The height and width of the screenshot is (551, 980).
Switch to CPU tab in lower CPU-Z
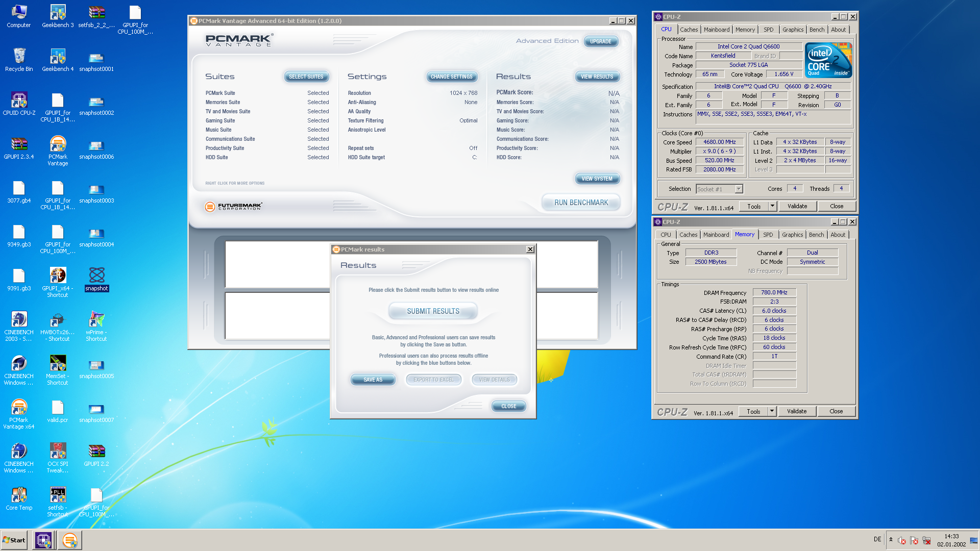(x=666, y=235)
